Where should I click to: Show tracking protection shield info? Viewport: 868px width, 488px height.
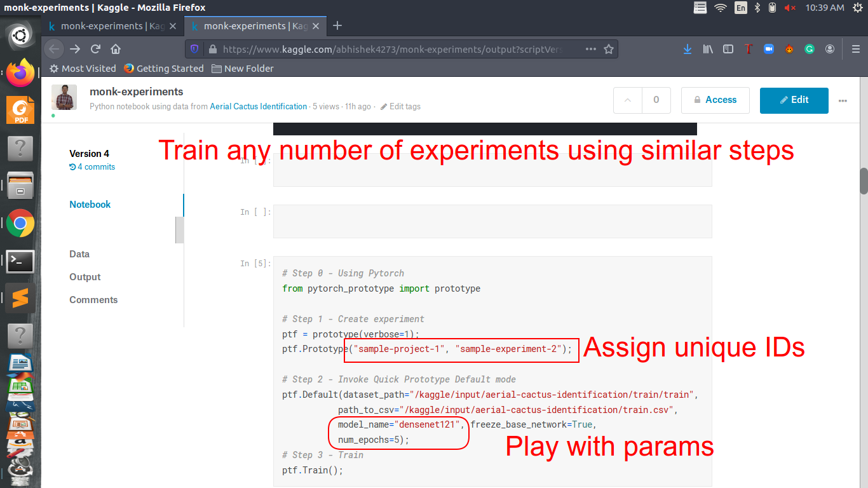194,49
